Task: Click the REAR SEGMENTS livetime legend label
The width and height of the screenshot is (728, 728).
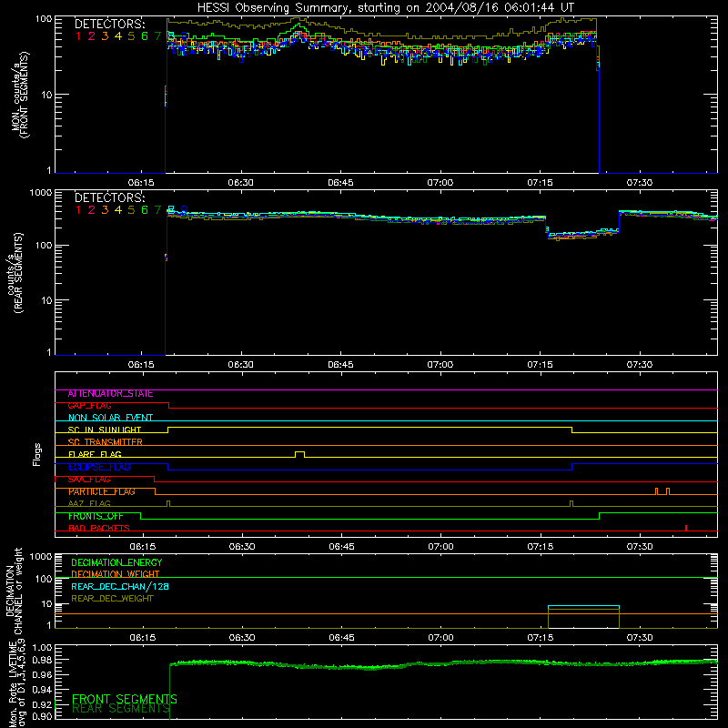Action: click(x=121, y=709)
